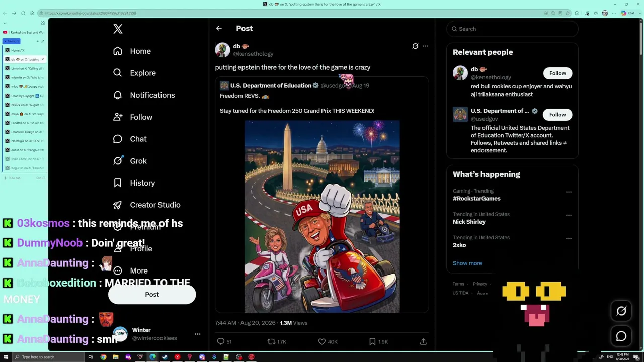Open Creator Studio
Screen dimensions: 644x362
pyautogui.click(x=146, y=205)
